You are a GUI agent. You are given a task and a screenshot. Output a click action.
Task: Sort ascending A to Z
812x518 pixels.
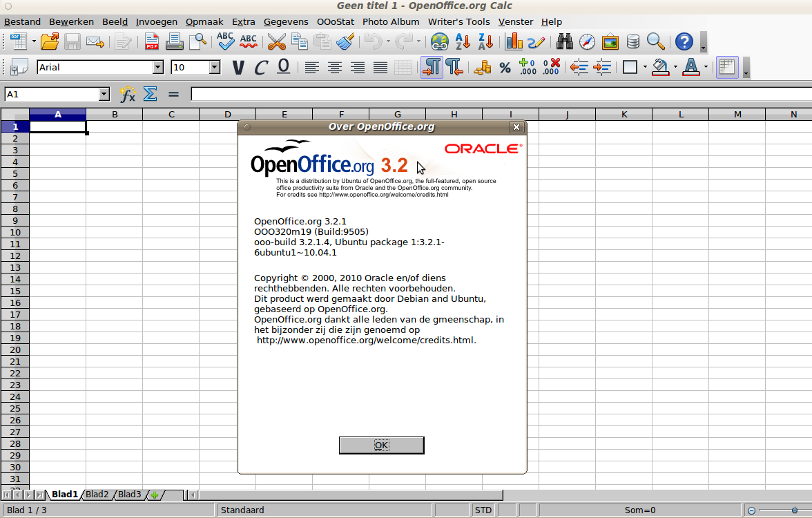tap(463, 42)
